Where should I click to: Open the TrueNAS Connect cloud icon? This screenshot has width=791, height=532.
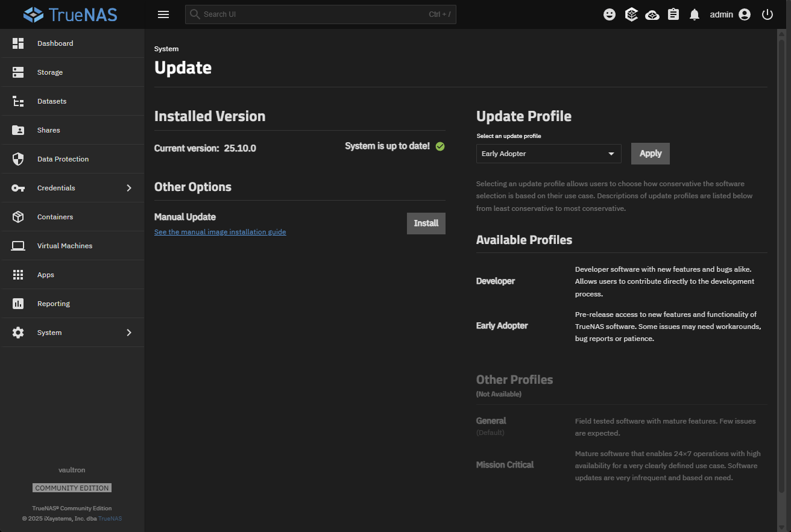pos(652,14)
